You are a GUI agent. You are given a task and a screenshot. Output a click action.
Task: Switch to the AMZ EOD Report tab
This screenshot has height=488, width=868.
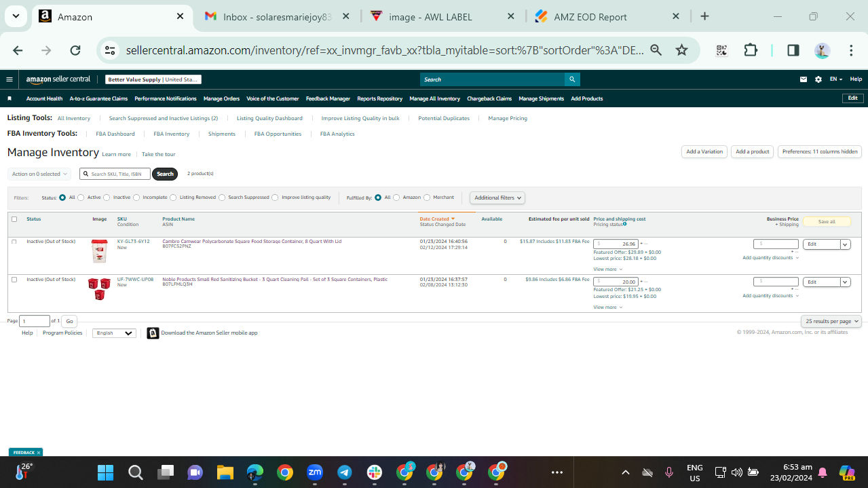click(608, 16)
